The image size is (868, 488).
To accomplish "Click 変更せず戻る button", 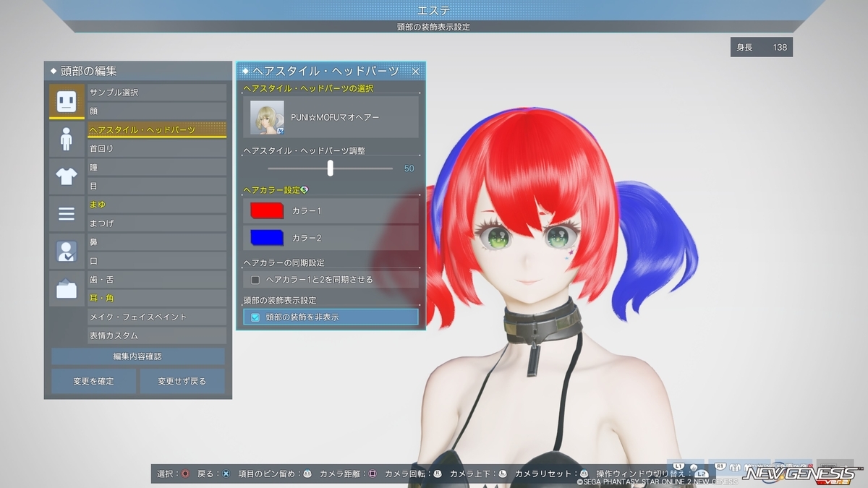I will pyautogui.click(x=182, y=381).
